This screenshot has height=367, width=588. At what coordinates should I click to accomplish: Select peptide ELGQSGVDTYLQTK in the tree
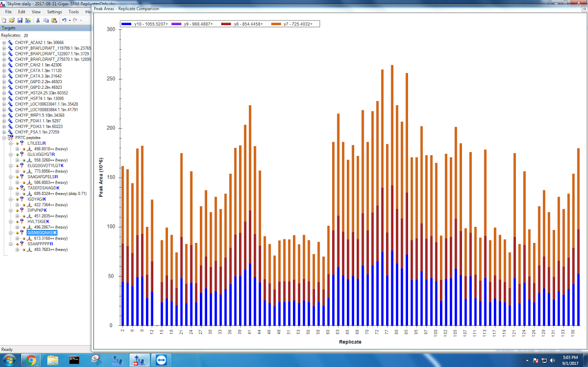[x=44, y=165]
